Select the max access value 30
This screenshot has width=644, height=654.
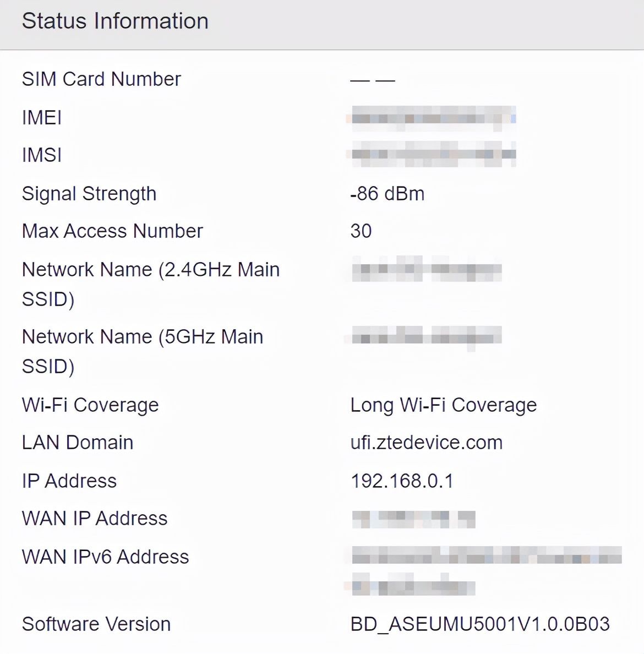[x=361, y=231]
